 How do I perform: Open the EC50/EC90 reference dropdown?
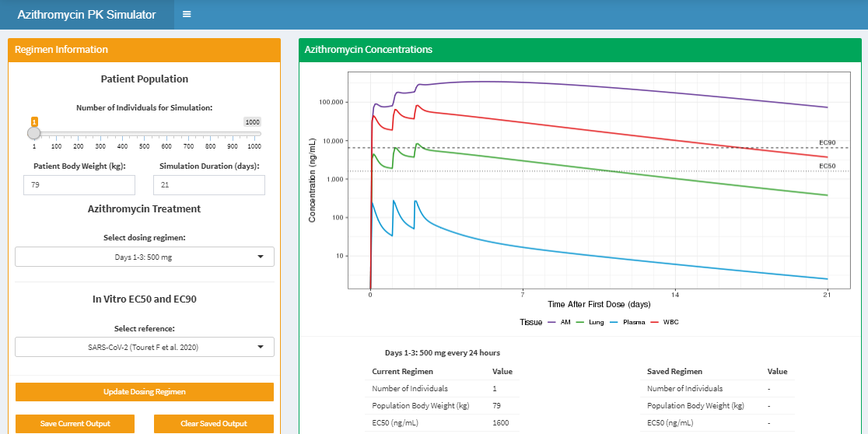pyautogui.click(x=145, y=347)
